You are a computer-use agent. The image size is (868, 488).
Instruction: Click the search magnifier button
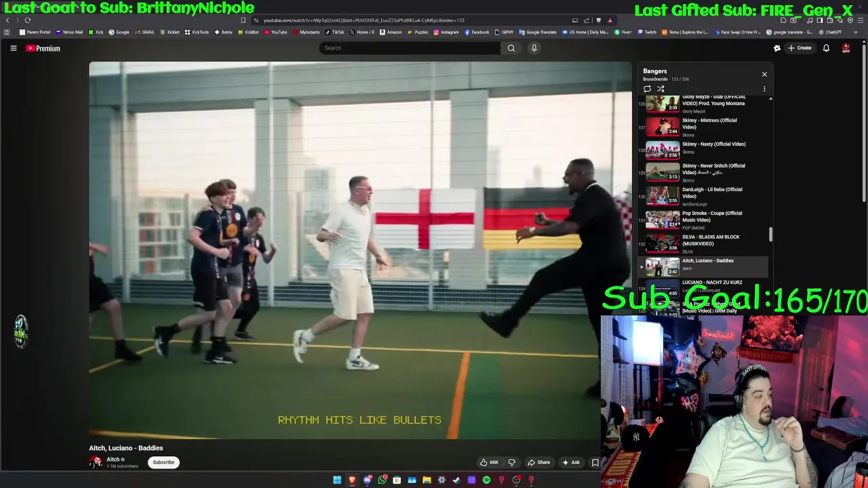pyautogui.click(x=511, y=48)
